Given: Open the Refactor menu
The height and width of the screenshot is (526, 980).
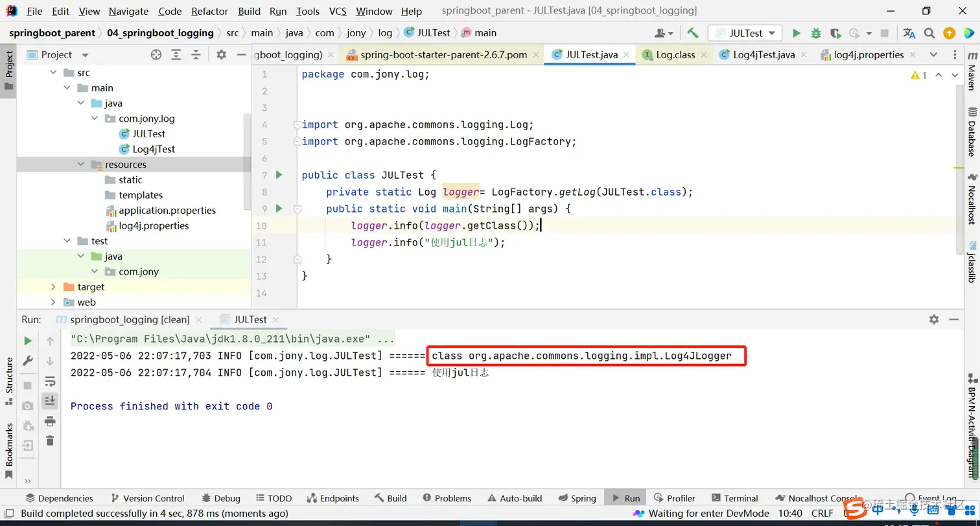Looking at the screenshot, I should point(209,11).
